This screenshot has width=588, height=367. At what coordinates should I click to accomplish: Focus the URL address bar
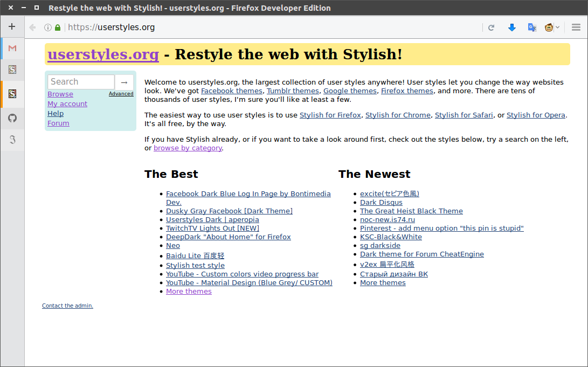274,27
